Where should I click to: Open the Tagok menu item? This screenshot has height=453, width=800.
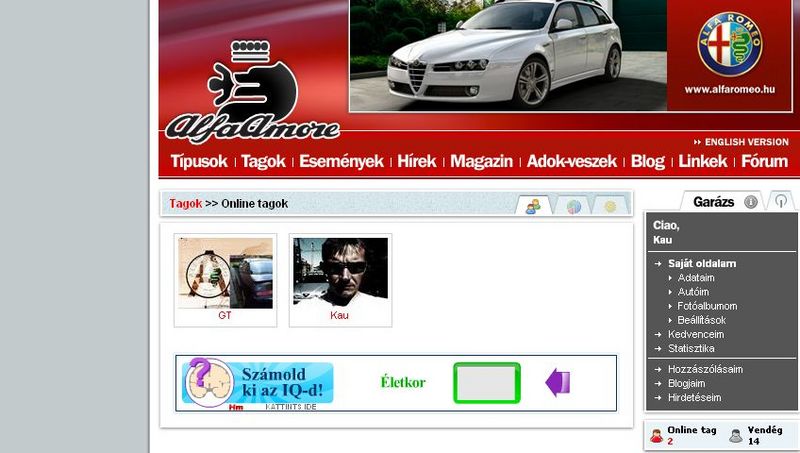point(263,161)
